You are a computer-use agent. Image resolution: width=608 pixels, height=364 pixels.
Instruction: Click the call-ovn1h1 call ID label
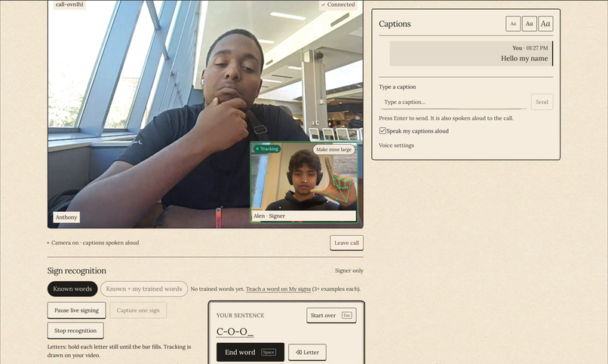[69, 5]
